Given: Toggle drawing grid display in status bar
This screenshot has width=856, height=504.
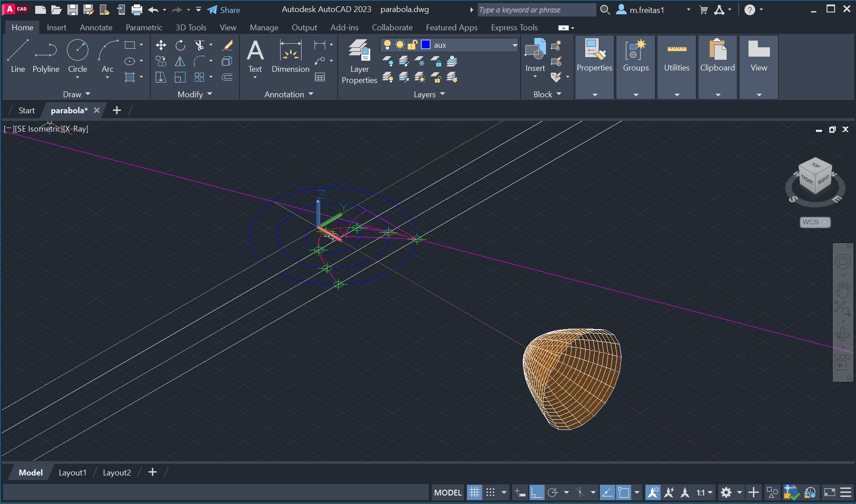Looking at the screenshot, I should pos(474,492).
